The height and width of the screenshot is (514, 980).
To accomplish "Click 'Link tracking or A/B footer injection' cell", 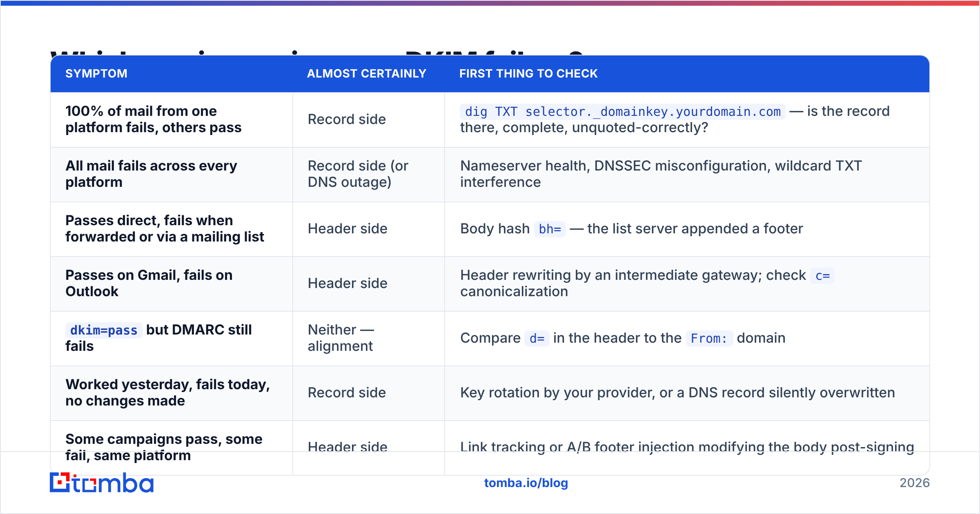I will click(x=687, y=447).
